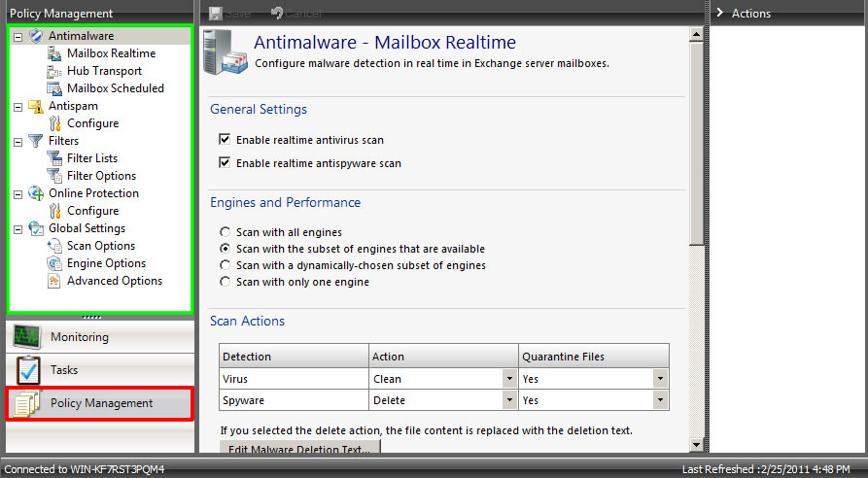Click the Engine Options gear icon

pyautogui.click(x=54, y=263)
